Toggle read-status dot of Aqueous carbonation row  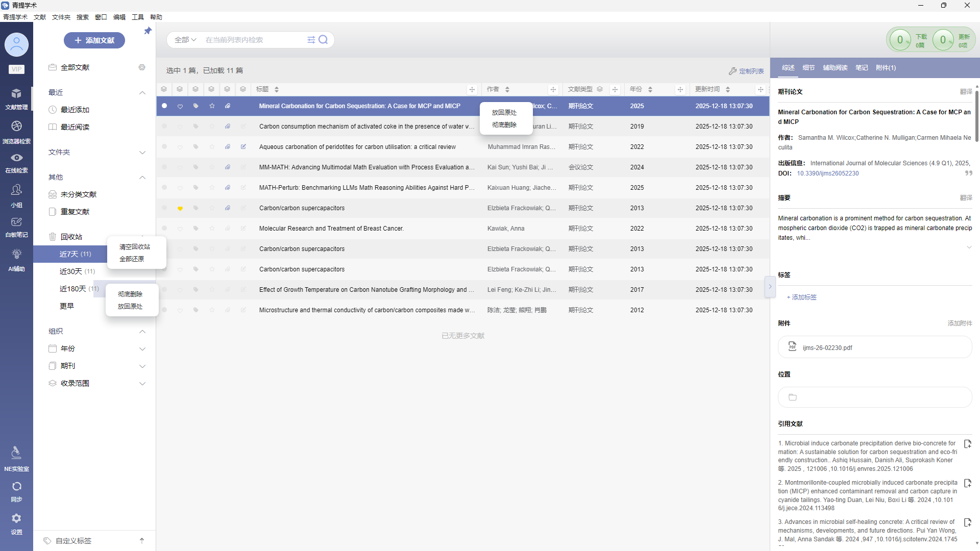click(x=164, y=147)
